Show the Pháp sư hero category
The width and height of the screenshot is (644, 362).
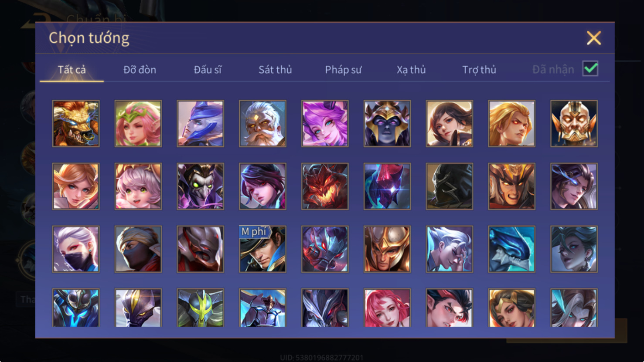pyautogui.click(x=343, y=70)
